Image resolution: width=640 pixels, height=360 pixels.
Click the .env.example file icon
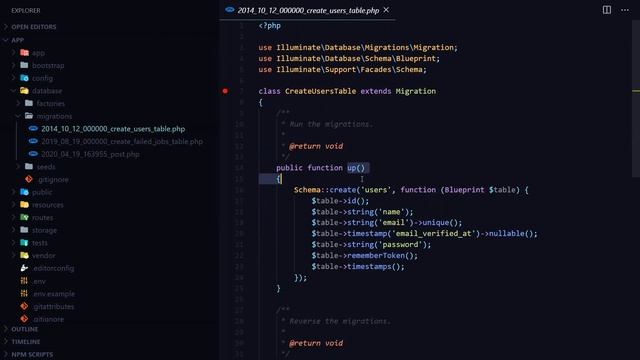[x=24, y=293]
